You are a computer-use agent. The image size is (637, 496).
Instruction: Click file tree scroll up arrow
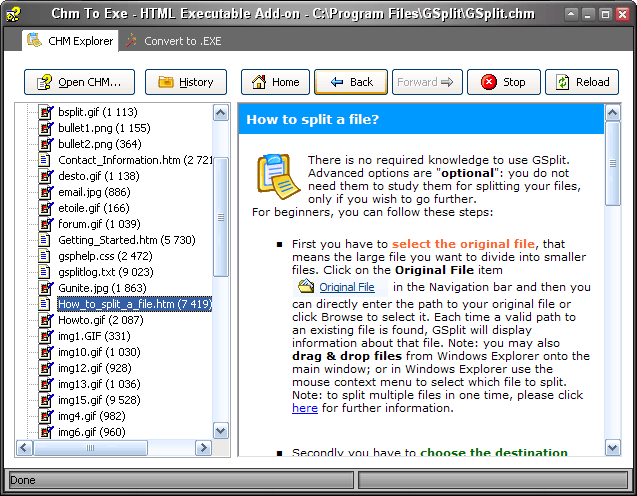(221, 113)
